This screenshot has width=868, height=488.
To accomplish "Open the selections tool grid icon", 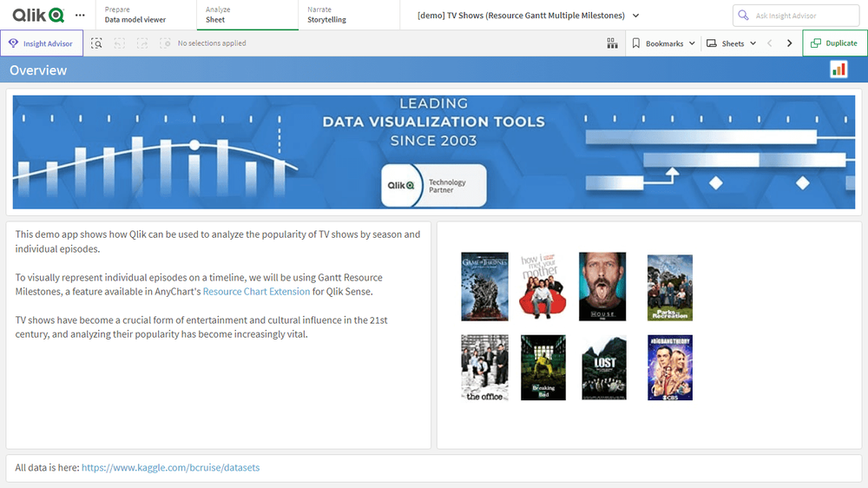I will tap(612, 43).
